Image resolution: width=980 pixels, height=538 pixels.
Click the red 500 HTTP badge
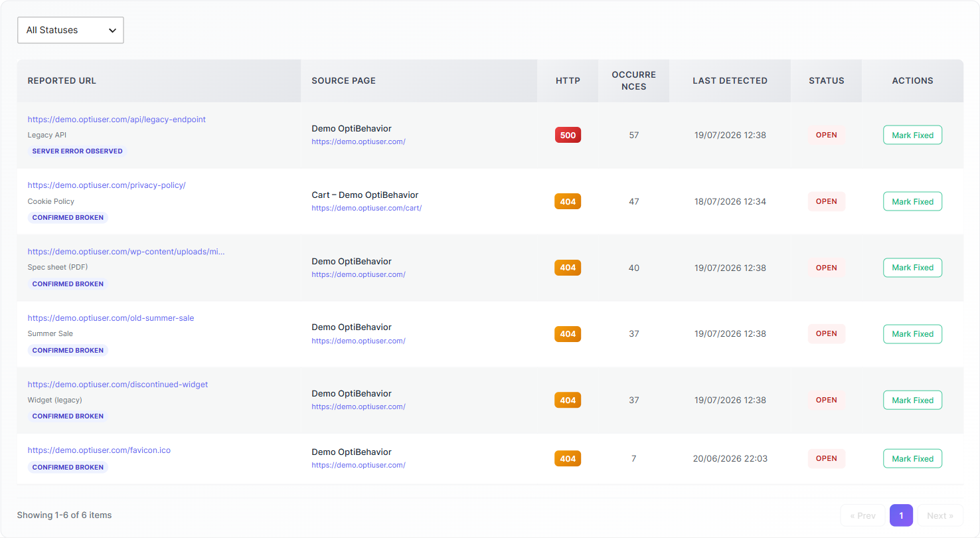click(568, 135)
